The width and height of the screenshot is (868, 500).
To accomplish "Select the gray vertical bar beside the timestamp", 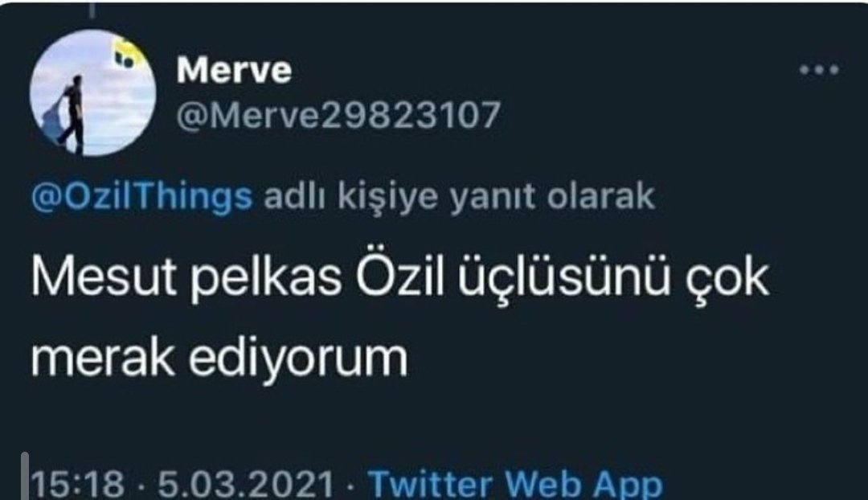I will tap(25, 476).
